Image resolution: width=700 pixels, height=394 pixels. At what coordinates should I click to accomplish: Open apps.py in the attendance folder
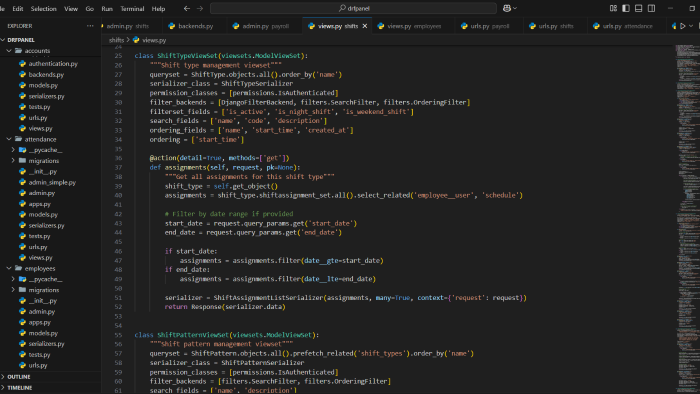[50, 204]
